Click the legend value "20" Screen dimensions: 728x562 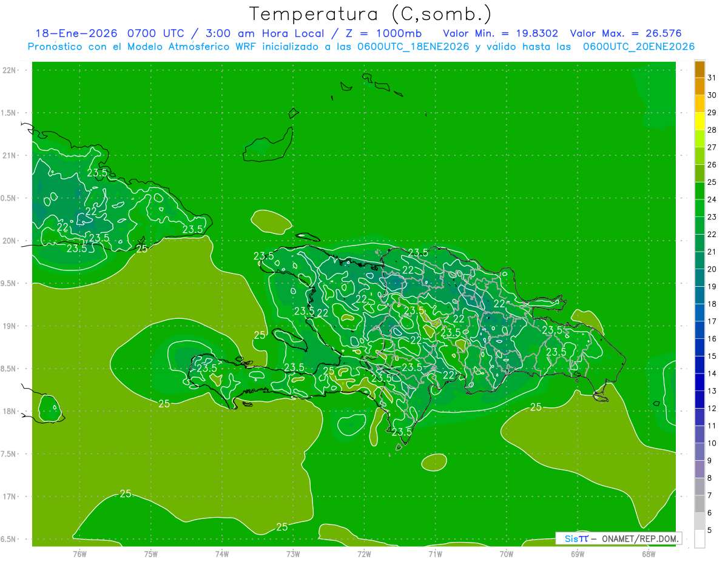pos(712,269)
